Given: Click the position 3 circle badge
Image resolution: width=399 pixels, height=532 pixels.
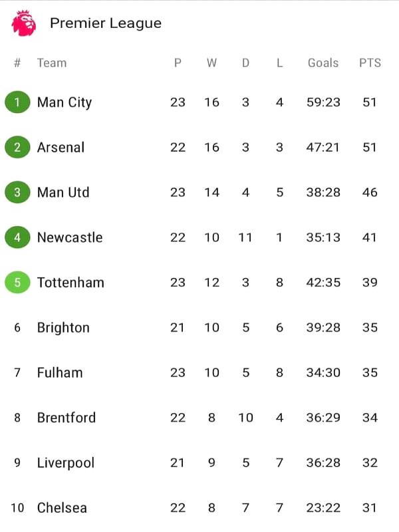Looking at the screenshot, I should 17,192.
